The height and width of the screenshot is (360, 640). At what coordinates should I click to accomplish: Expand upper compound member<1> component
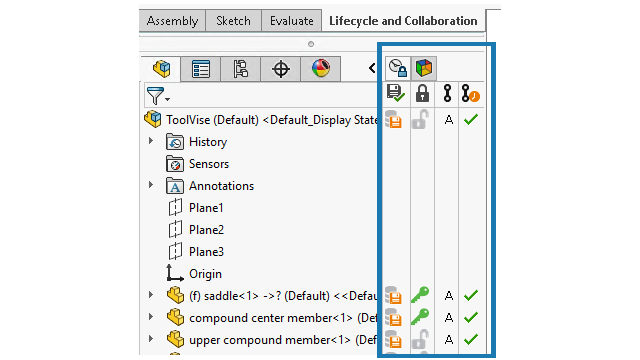click(151, 339)
